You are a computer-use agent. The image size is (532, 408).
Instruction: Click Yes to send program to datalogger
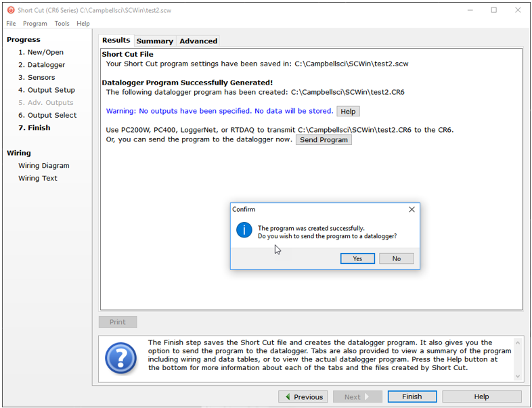coord(357,258)
